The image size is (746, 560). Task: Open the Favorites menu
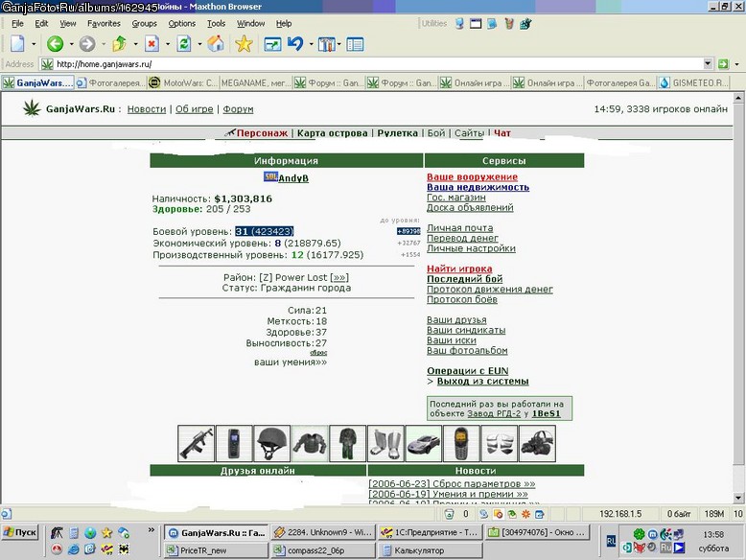(104, 23)
